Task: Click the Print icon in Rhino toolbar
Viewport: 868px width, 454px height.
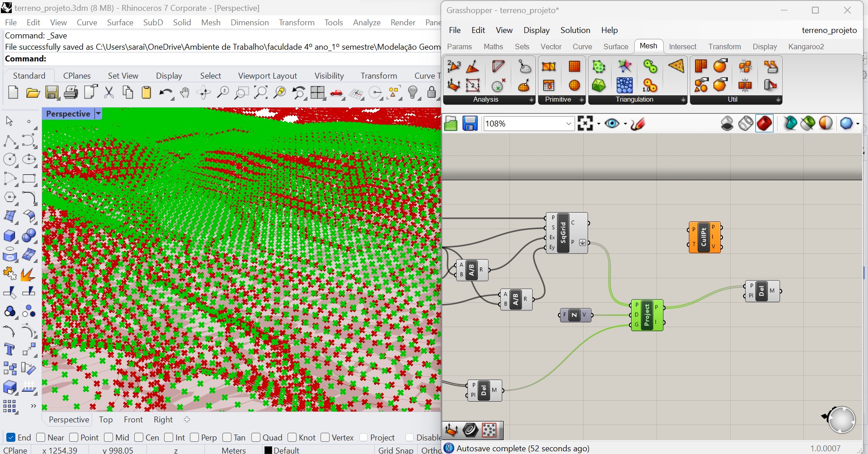Action: [71, 93]
